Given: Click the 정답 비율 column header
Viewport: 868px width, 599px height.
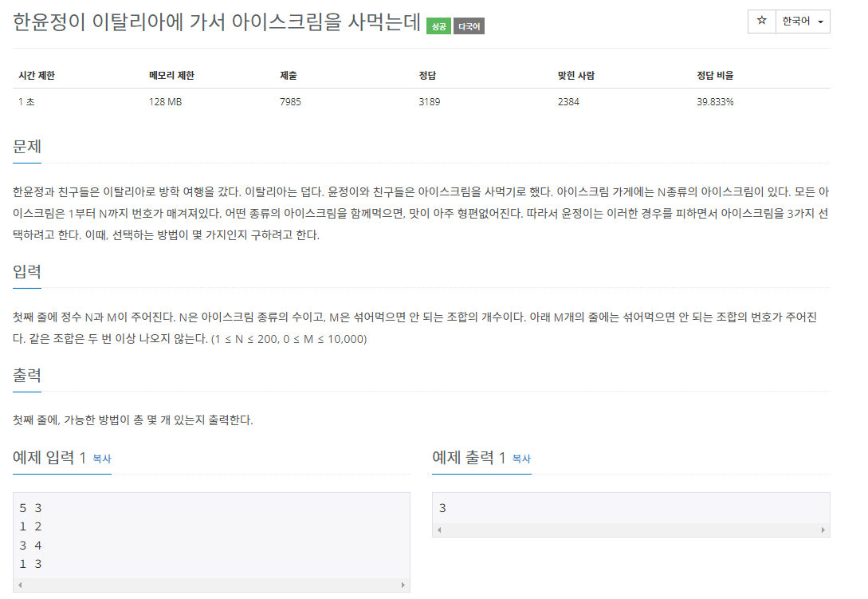Looking at the screenshot, I should pos(715,75).
